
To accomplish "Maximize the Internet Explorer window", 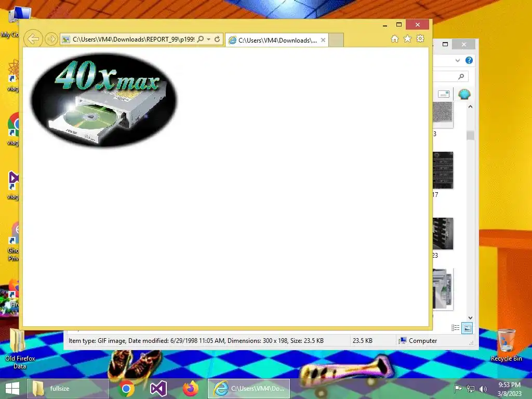I will (399, 24).
